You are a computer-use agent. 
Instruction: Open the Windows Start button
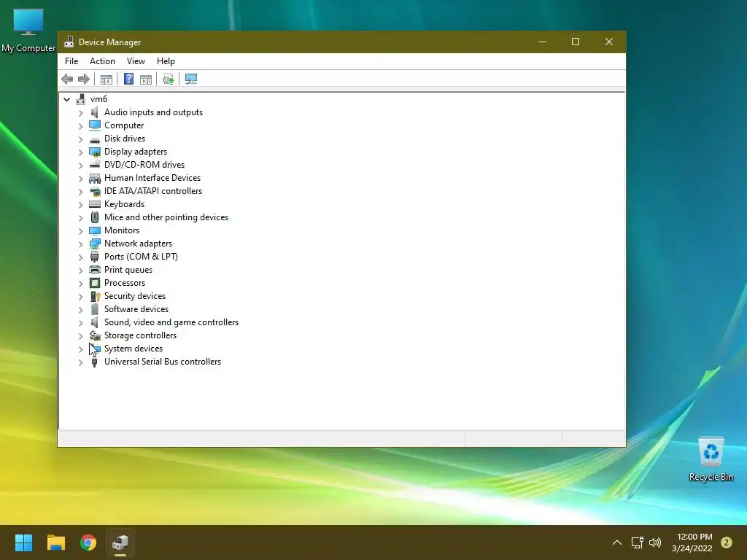pyautogui.click(x=23, y=542)
